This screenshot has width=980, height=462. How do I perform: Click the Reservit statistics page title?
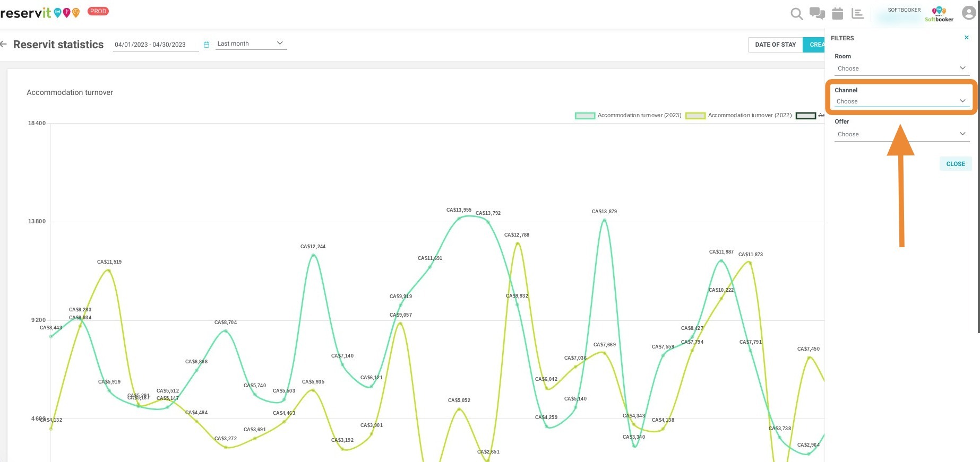pyautogui.click(x=58, y=45)
